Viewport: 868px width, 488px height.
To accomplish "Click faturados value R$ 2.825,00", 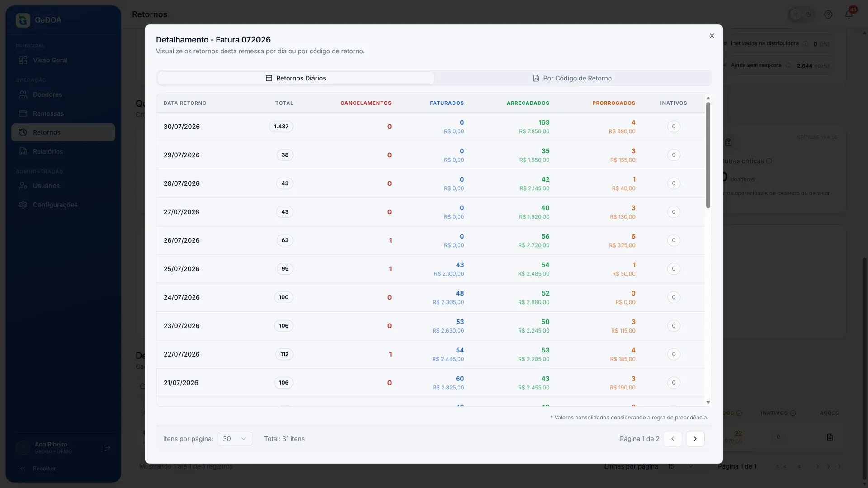I will click(448, 388).
